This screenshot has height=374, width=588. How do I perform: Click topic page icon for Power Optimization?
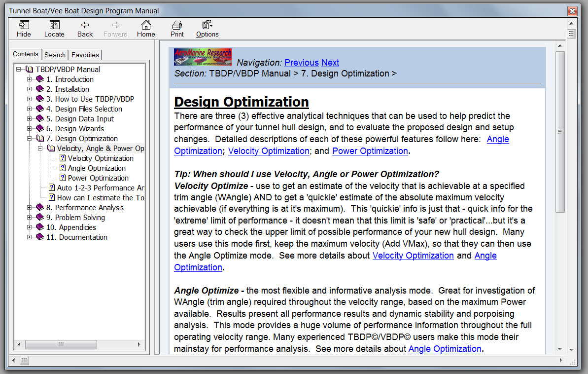click(x=63, y=178)
